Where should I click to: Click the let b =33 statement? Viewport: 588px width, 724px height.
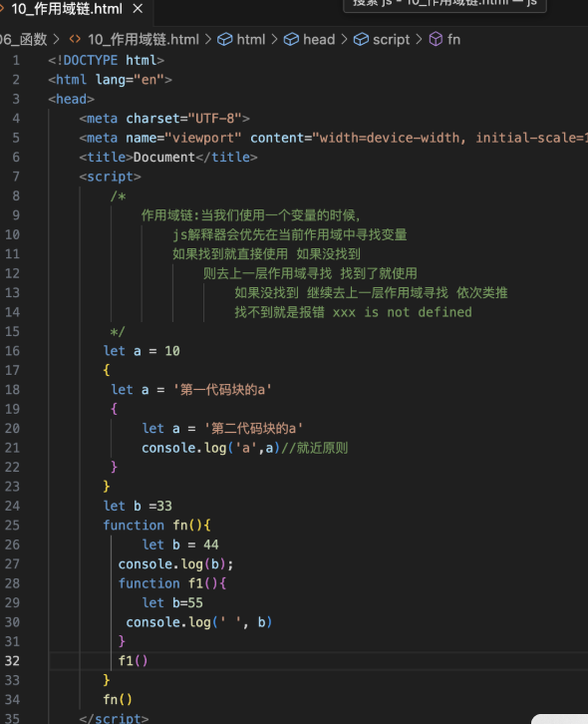click(138, 506)
